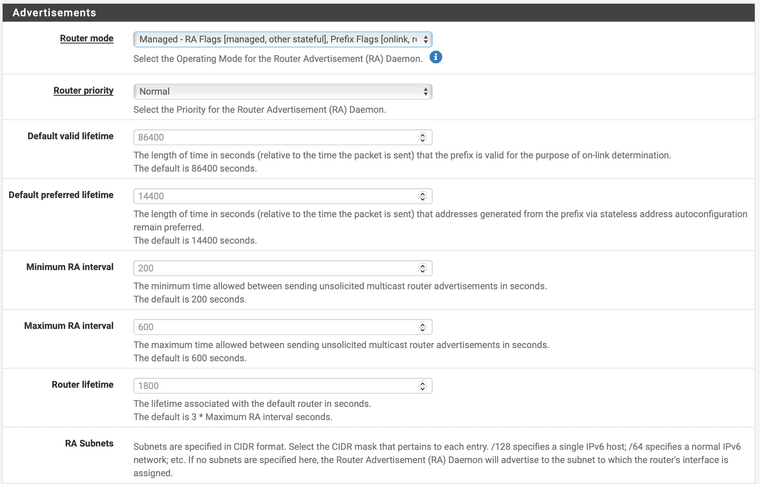Click the Default valid lifetime label

coord(70,136)
